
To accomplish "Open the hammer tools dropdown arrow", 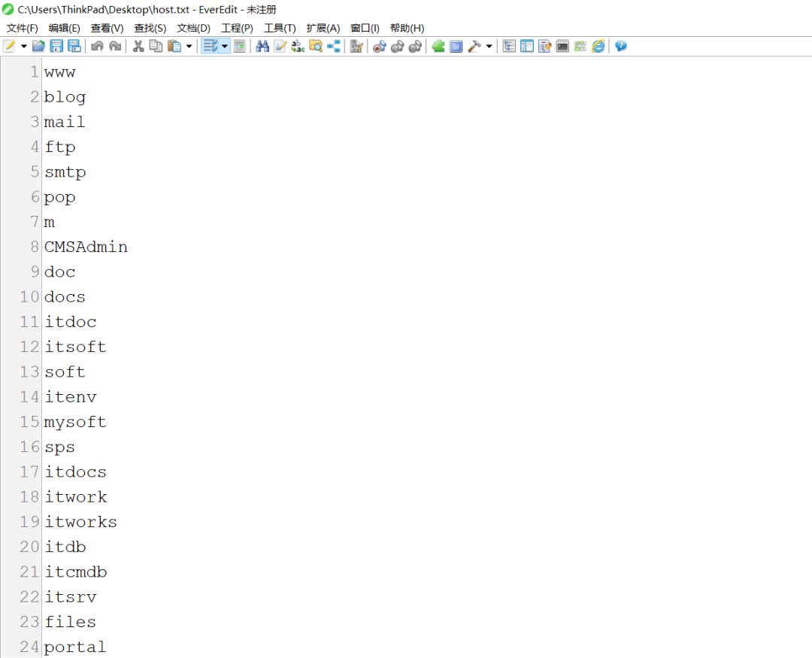I will [x=489, y=46].
